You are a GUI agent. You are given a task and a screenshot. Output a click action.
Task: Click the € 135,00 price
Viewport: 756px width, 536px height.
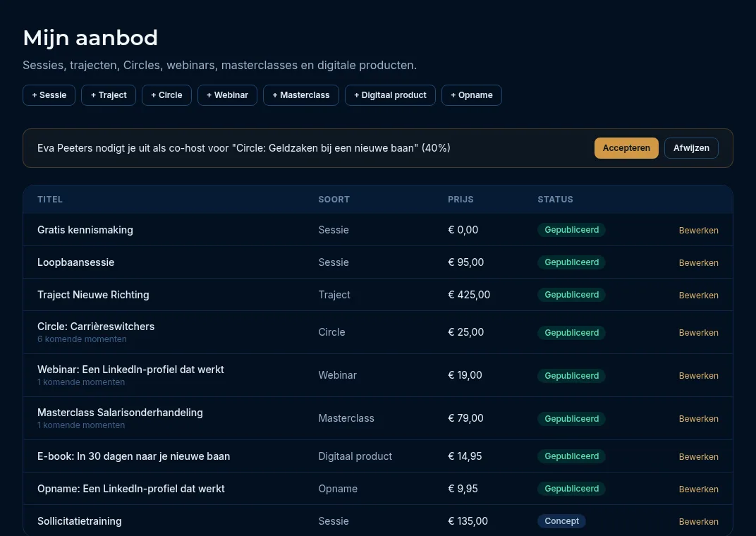468,521
